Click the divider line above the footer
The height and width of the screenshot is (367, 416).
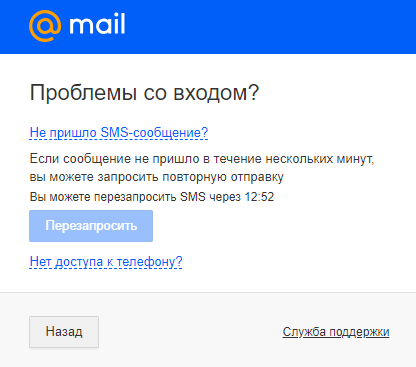coord(208,293)
